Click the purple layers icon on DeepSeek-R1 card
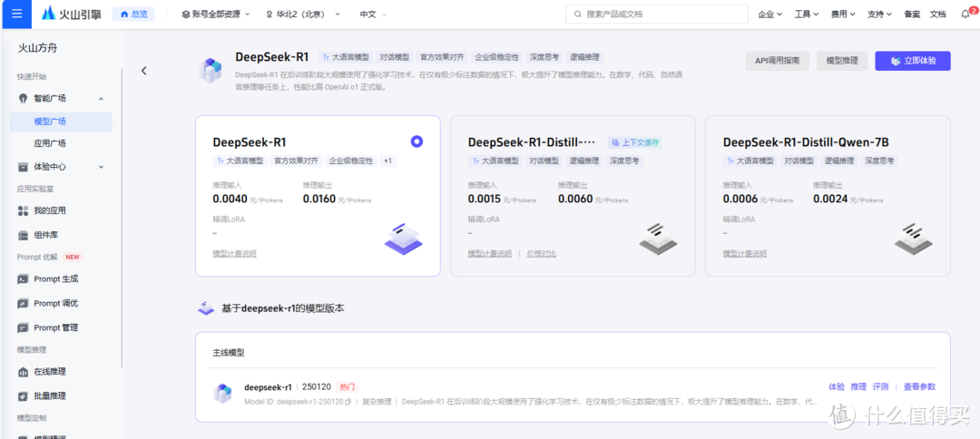 click(x=403, y=239)
